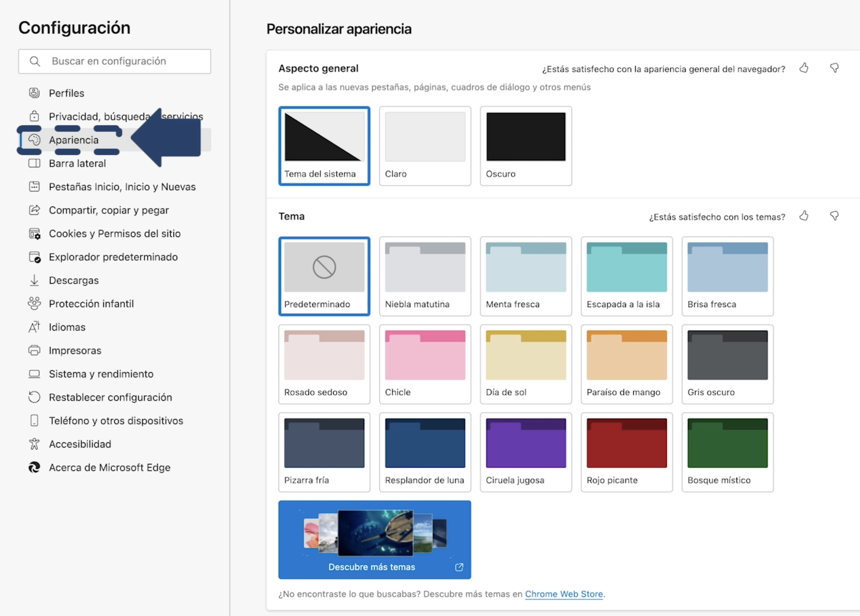Choose Tema del sistema appearance
Viewport: 860px width, 616px height.
(324, 146)
